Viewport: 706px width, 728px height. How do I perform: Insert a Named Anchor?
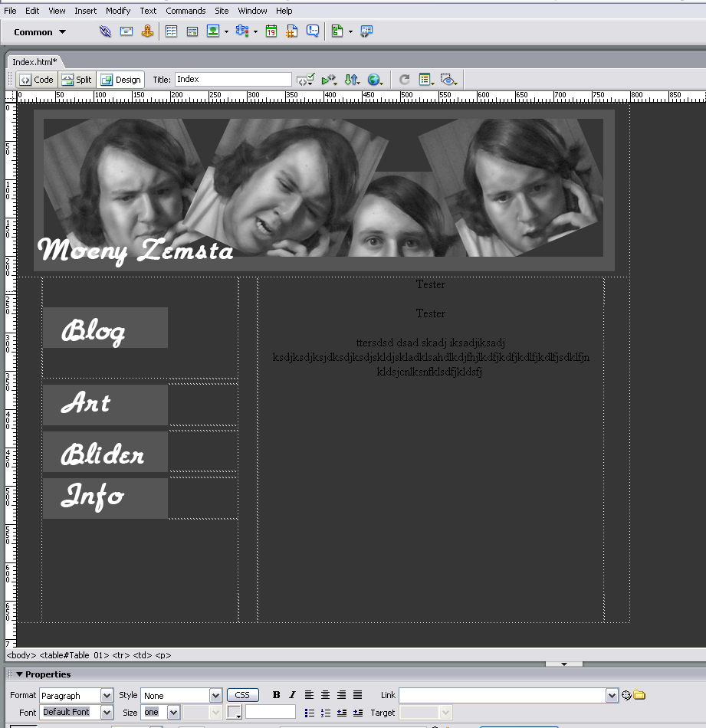[147, 31]
